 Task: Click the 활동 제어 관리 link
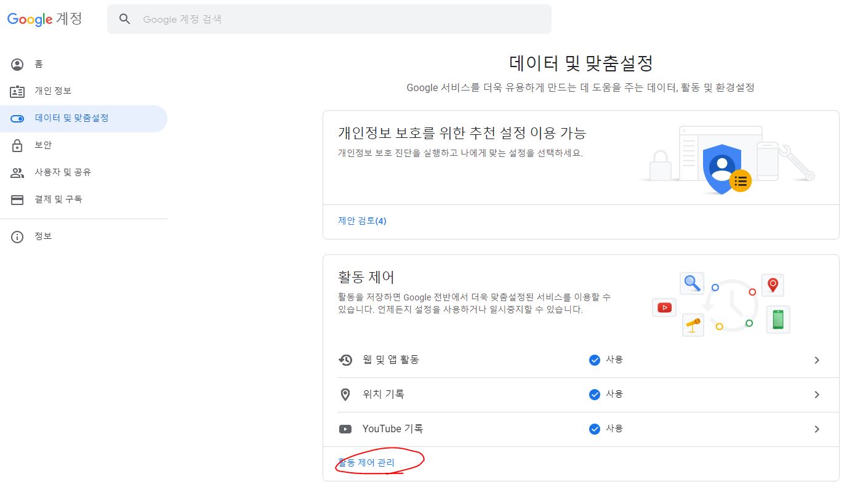click(366, 463)
